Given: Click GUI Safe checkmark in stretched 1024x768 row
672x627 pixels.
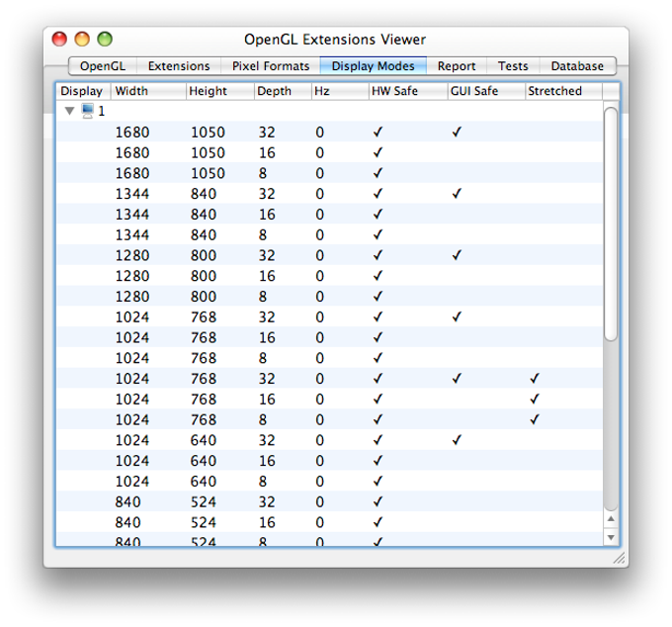Looking at the screenshot, I should click(x=457, y=379).
